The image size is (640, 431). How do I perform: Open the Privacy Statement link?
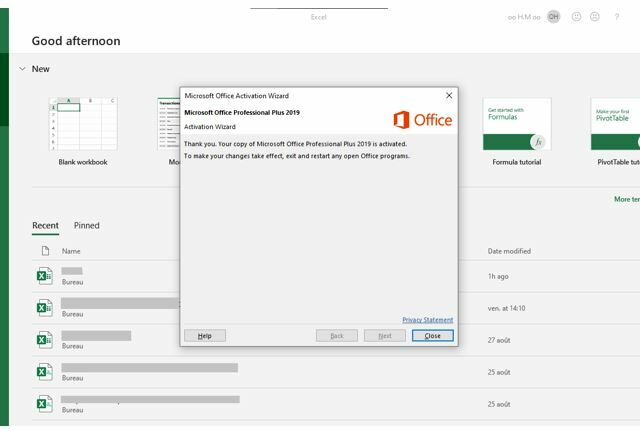pyautogui.click(x=427, y=320)
